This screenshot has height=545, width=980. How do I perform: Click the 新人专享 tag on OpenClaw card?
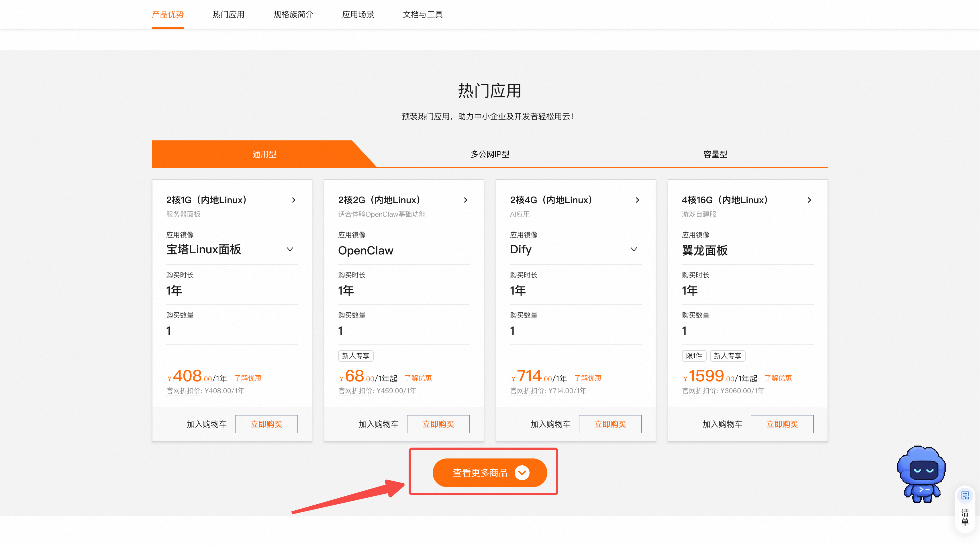(x=356, y=356)
